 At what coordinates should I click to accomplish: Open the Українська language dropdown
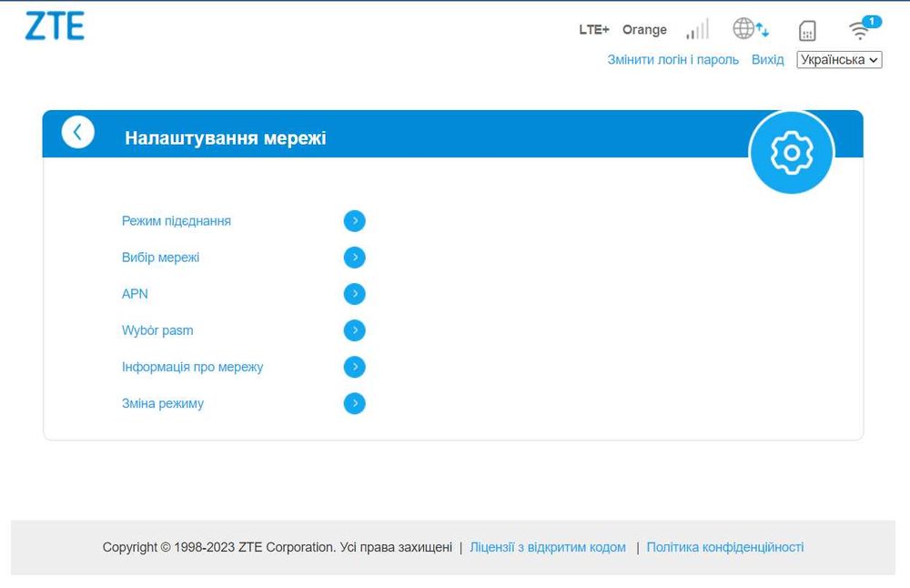tap(839, 60)
